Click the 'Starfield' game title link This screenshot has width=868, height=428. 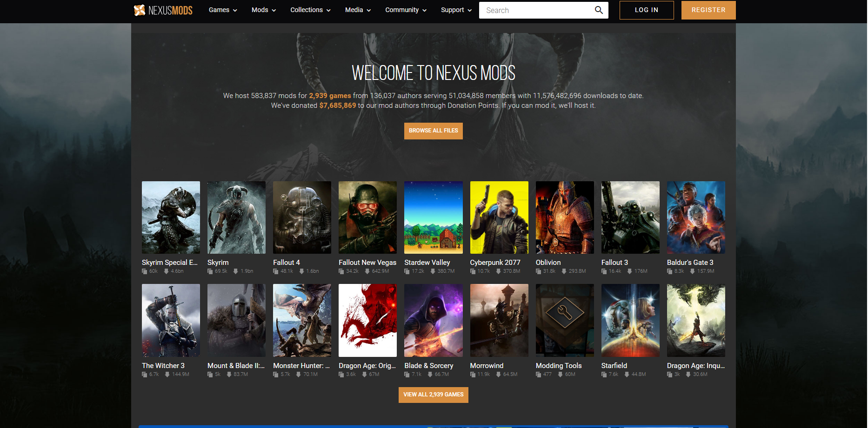[614, 366]
